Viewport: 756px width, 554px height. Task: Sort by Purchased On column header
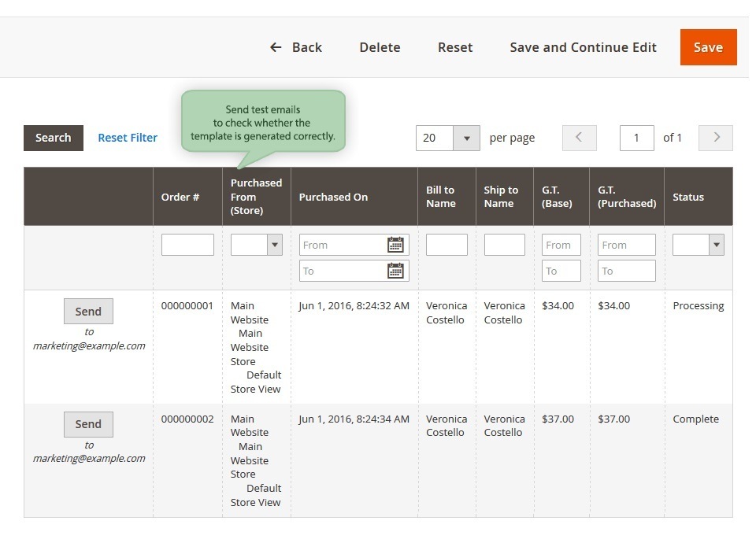[x=333, y=197]
